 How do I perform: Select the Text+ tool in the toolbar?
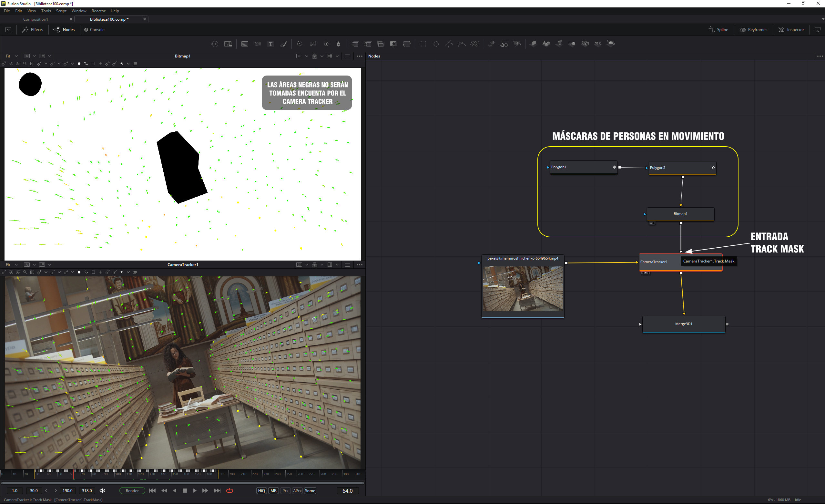click(270, 44)
